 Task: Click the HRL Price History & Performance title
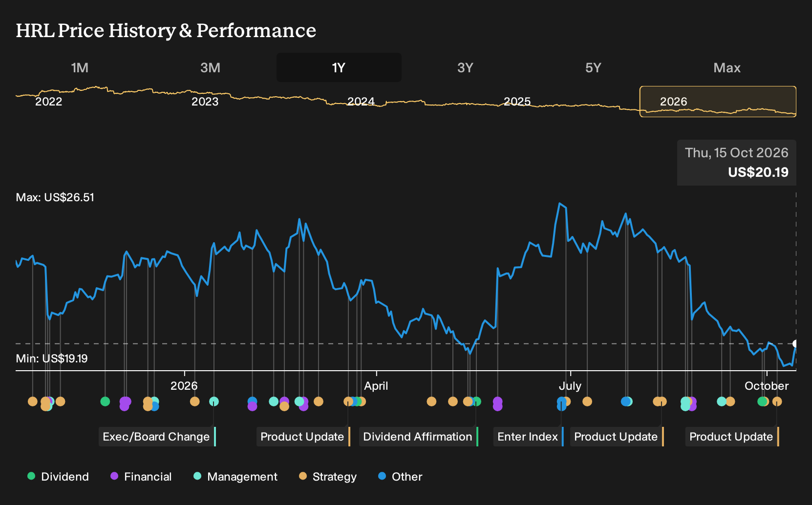coord(166,30)
